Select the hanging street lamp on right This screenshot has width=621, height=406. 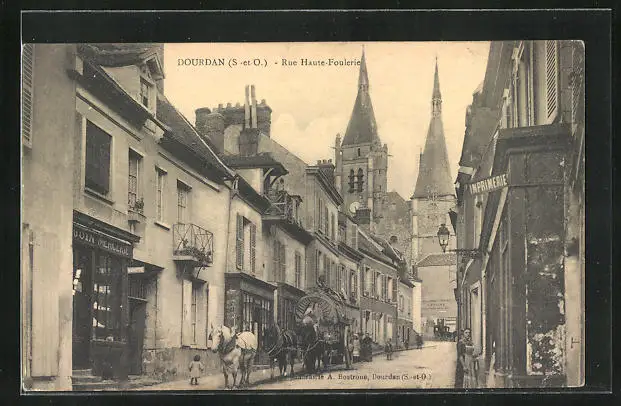coord(443,237)
